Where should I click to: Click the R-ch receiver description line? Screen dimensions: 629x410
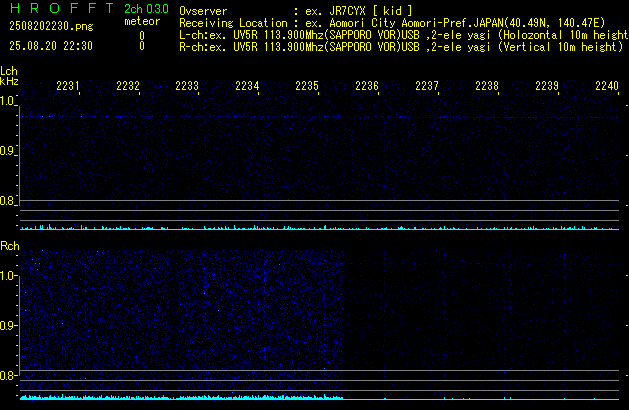pyautogui.click(x=401, y=47)
